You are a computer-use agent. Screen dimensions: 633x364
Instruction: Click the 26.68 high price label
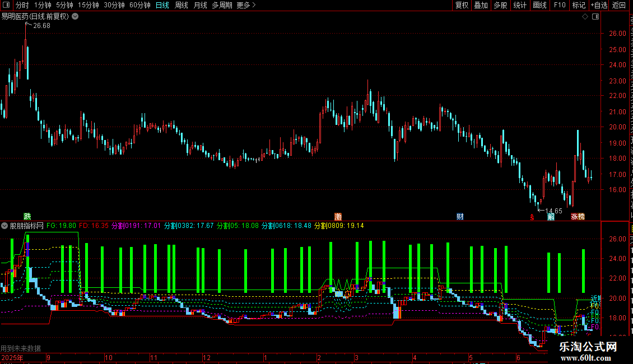click(x=41, y=26)
